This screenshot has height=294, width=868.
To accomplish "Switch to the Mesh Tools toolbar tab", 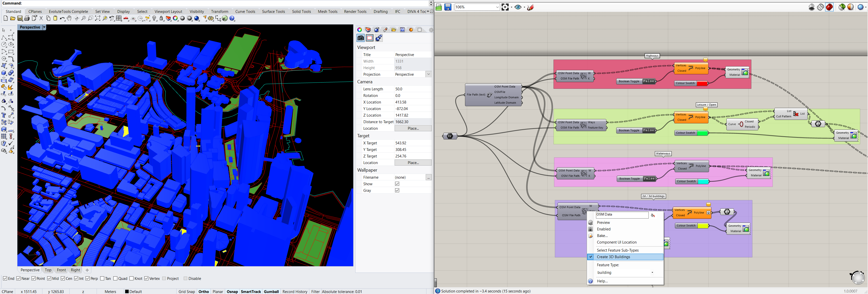I will click(328, 11).
